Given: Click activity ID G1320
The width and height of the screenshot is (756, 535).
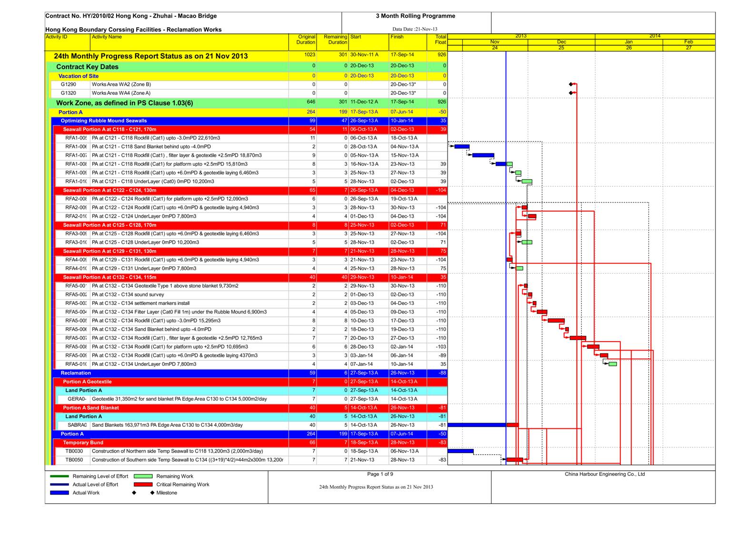Looking at the screenshot, I should [x=68, y=93].
